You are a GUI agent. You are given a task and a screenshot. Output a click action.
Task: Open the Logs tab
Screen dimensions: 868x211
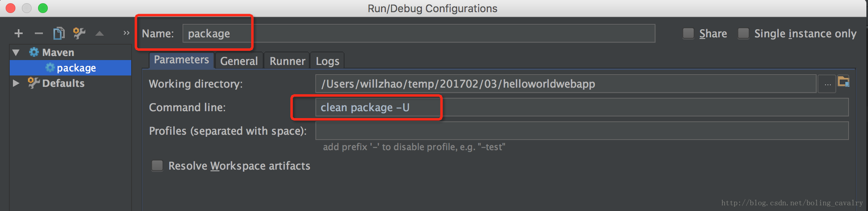pos(328,61)
